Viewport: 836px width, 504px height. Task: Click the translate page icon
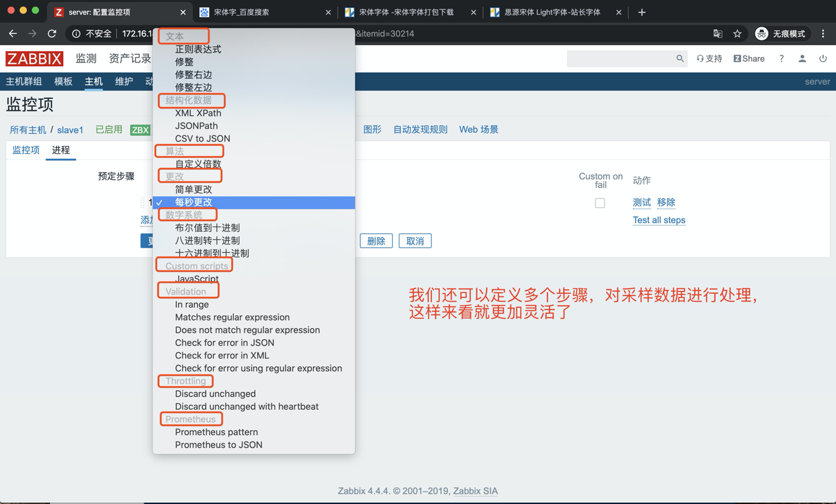[x=718, y=33]
